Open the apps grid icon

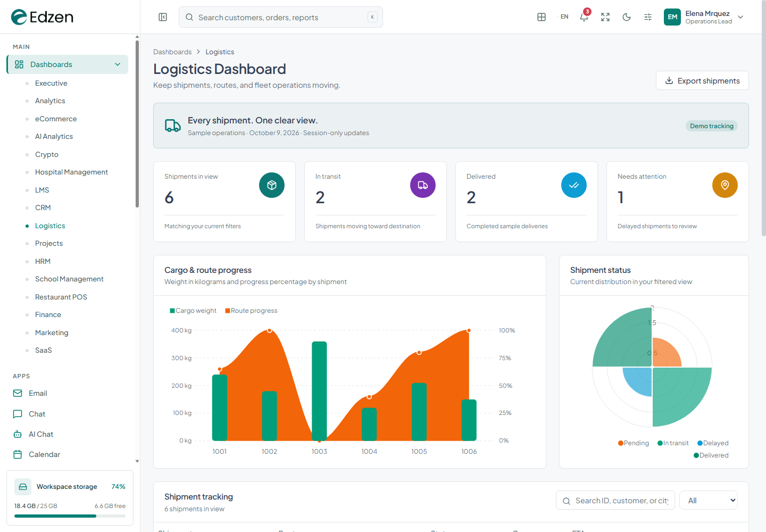(x=542, y=17)
